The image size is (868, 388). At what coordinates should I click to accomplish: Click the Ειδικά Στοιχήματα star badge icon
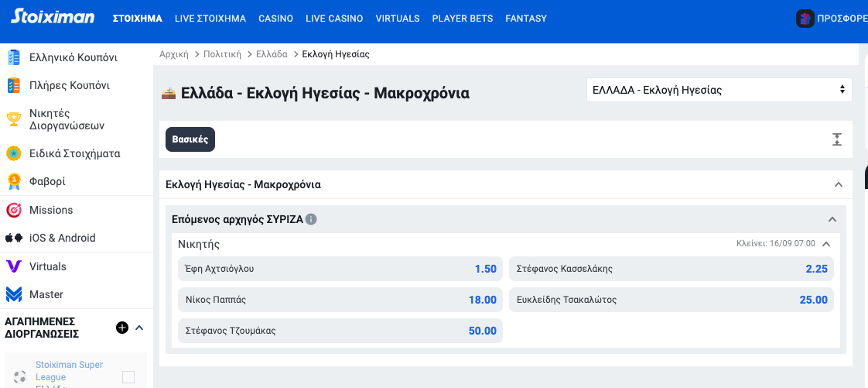click(x=14, y=153)
